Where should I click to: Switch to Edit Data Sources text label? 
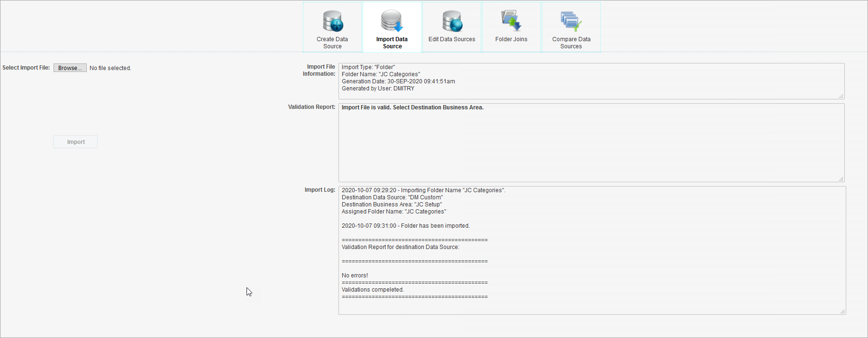click(451, 39)
